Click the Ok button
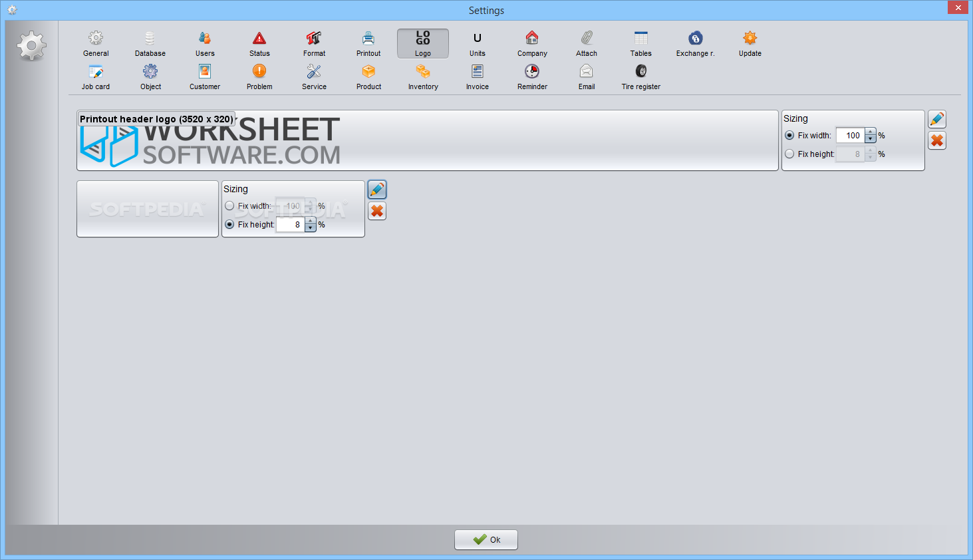Screen dimensions: 973x560 (x=486, y=539)
